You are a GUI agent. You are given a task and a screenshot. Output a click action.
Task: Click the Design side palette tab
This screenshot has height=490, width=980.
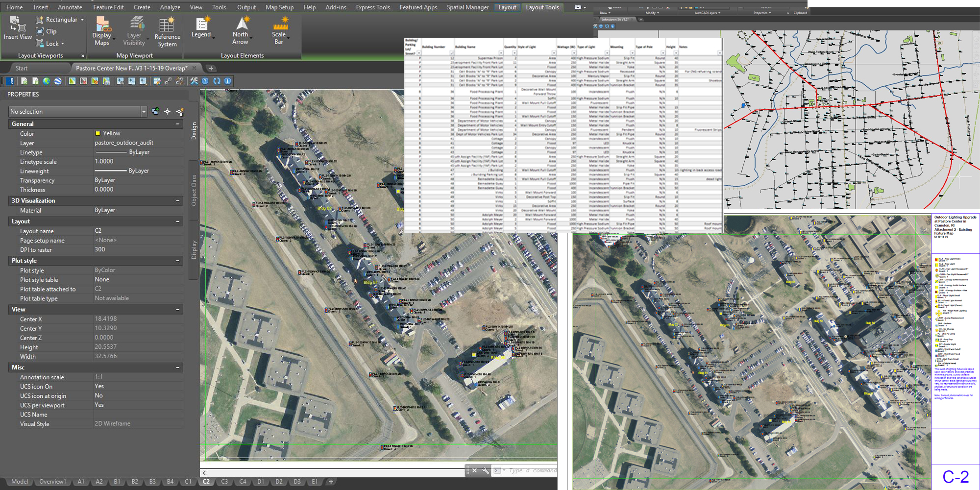click(x=194, y=131)
